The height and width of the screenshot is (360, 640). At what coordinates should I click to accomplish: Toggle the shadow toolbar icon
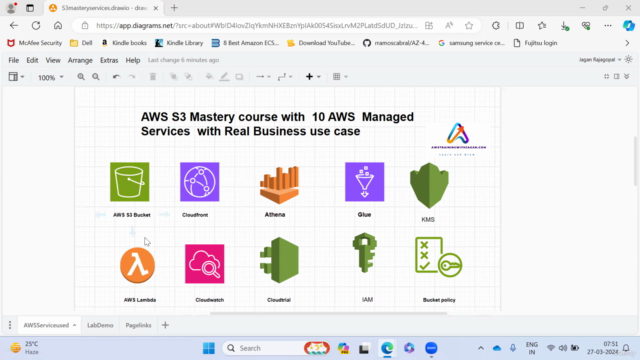[x=239, y=77]
